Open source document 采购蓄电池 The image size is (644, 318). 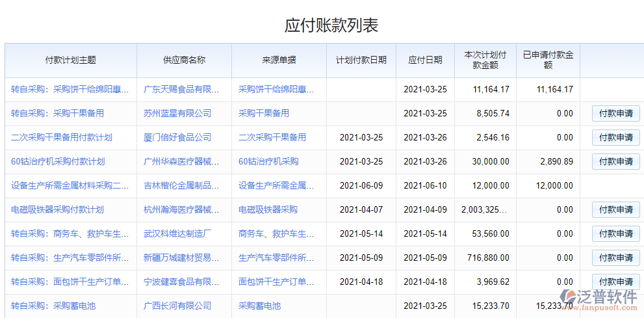[259, 306]
